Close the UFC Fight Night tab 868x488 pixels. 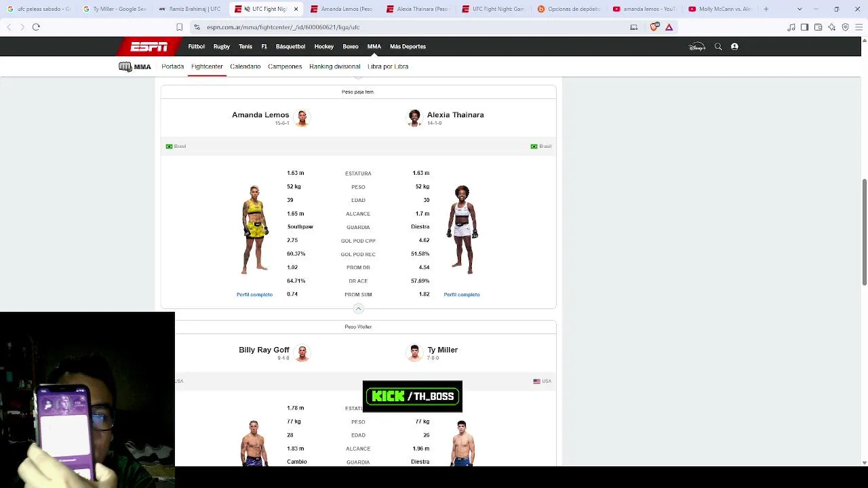296,9
